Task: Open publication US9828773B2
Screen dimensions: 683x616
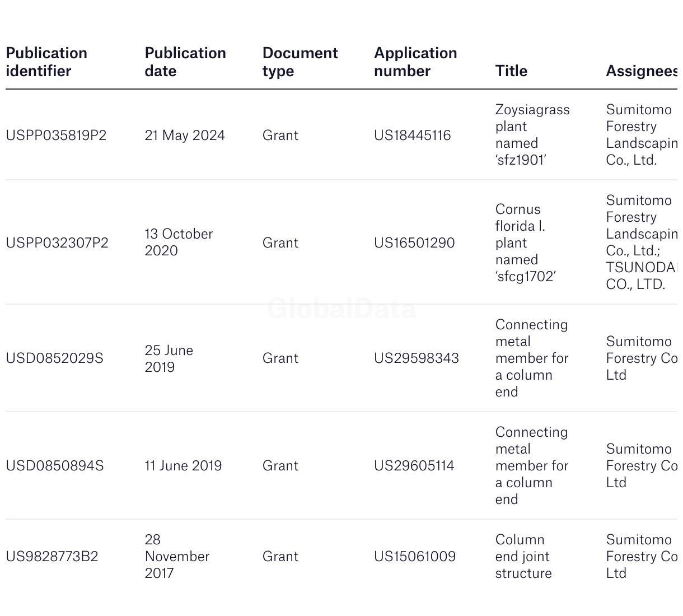Action: coord(52,557)
